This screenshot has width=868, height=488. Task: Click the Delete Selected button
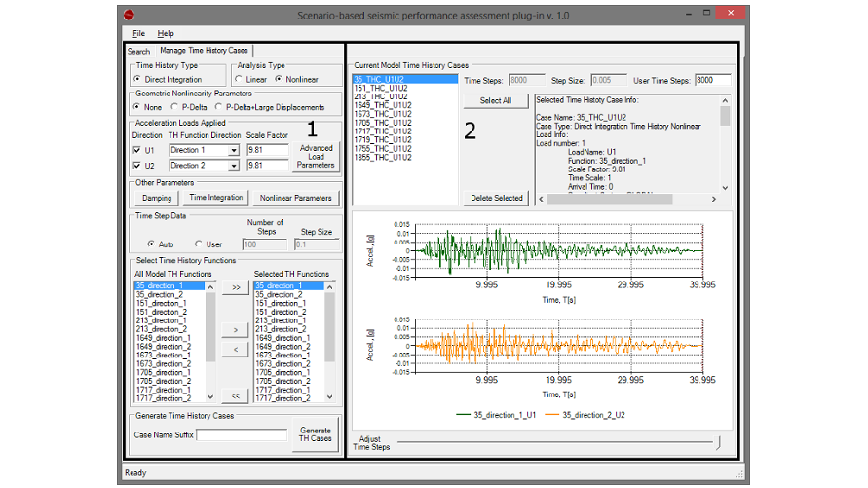coord(497,198)
